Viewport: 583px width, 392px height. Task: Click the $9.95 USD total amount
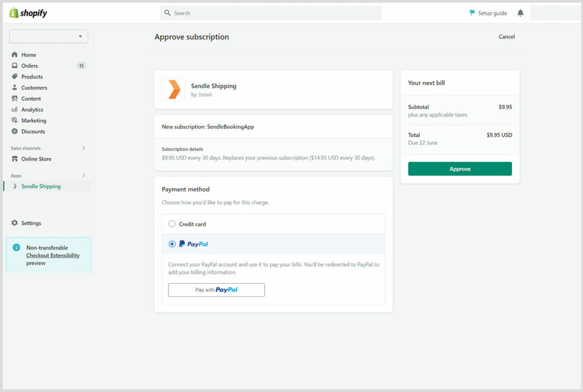pos(499,135)
